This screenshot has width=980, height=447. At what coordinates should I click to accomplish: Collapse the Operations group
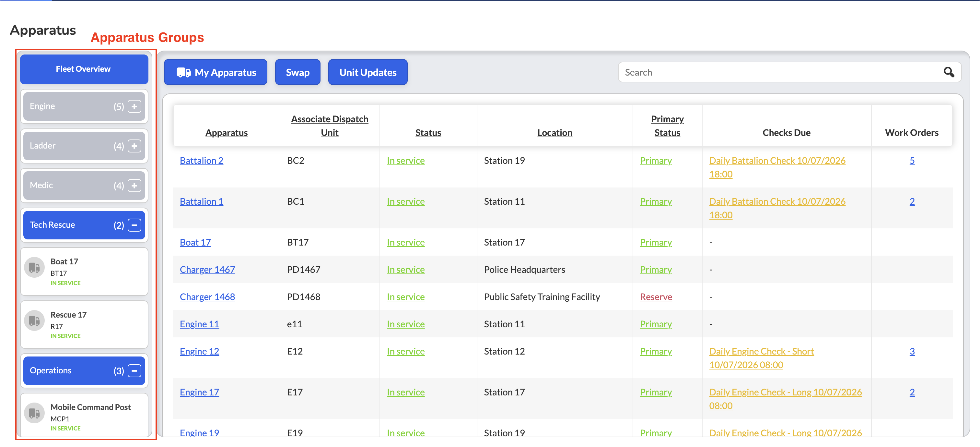(134, 371)
